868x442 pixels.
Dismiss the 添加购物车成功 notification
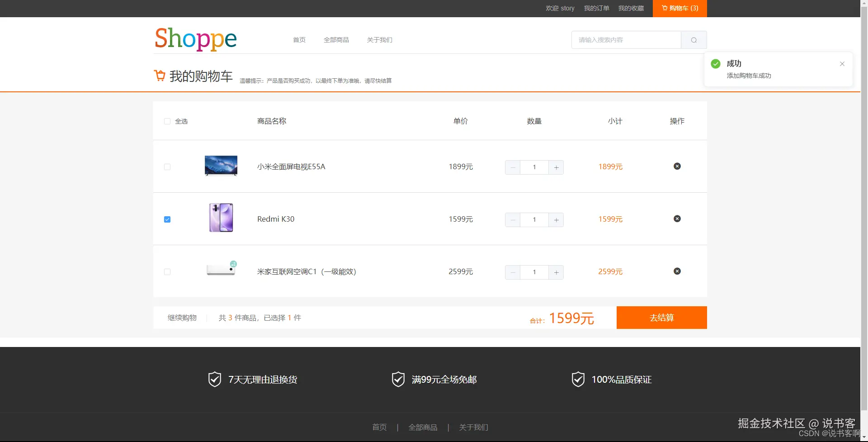tap(842, 64)
